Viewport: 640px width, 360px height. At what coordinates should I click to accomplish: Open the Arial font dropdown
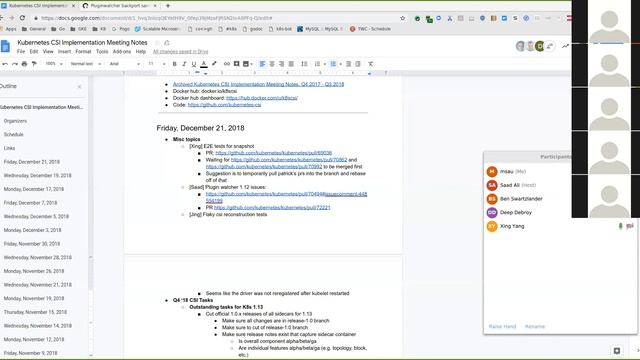tap(125, 64)
